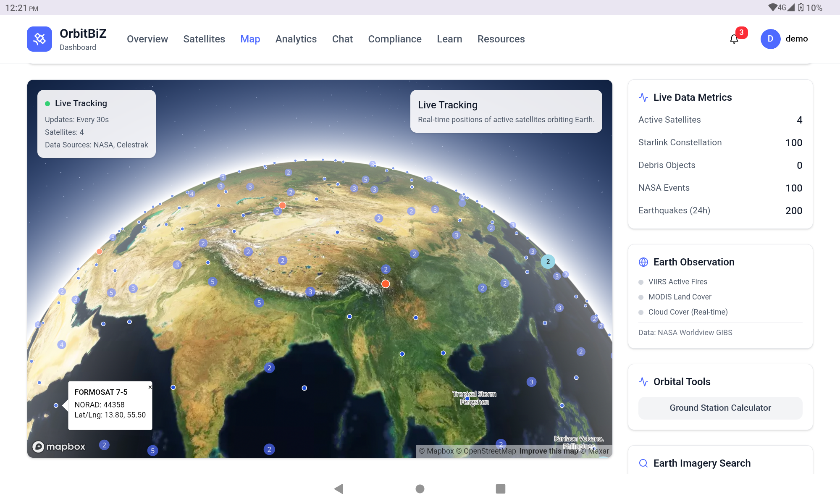Switch to the Analytics tab
The width and height of the screenshot is (840, 504).
296,39
